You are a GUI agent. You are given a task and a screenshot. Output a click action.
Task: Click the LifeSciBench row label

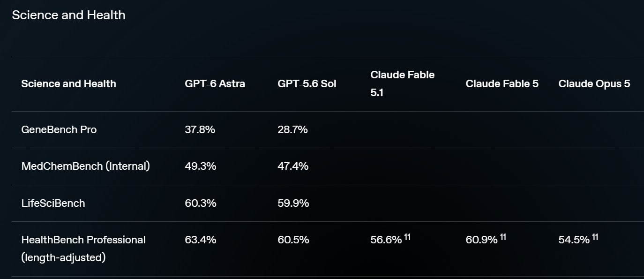click(53, 203)
